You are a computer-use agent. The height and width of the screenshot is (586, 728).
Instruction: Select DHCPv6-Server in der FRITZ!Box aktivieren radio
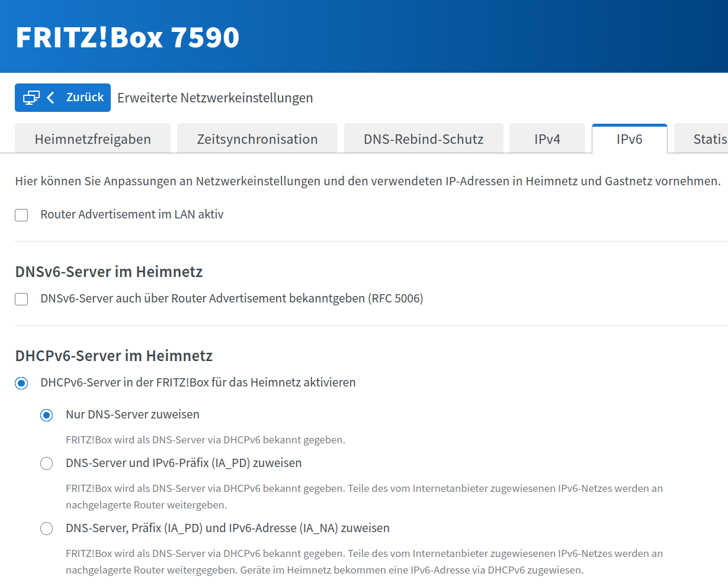click(21, 383)
